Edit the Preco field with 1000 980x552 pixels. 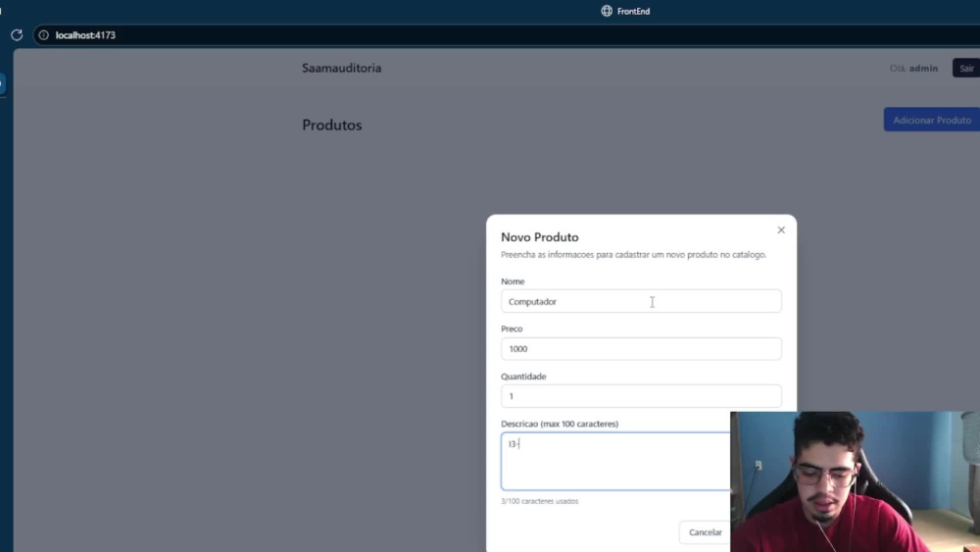(x=641, y=349)
